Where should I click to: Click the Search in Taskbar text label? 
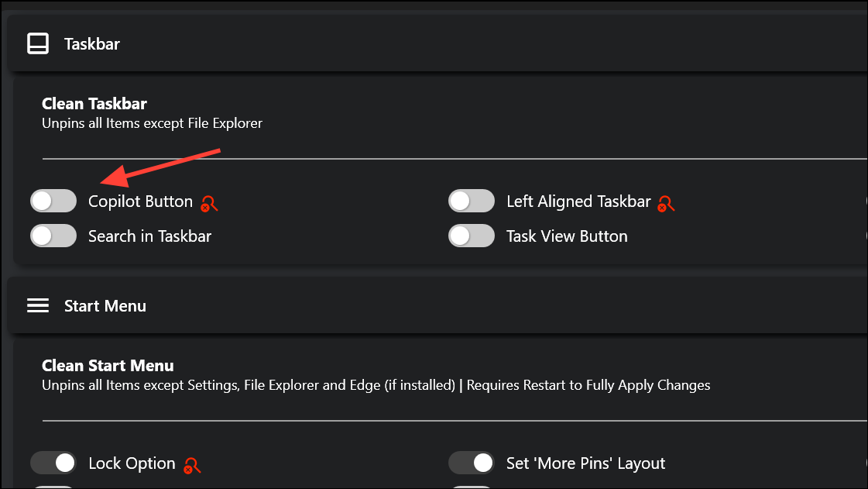click(x=150, y=236)
